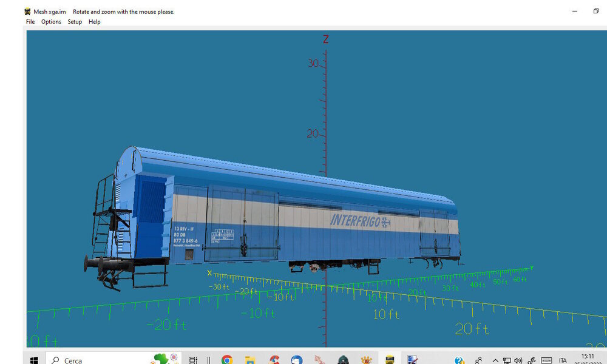Restore down the Mesh viewer window

596,11
